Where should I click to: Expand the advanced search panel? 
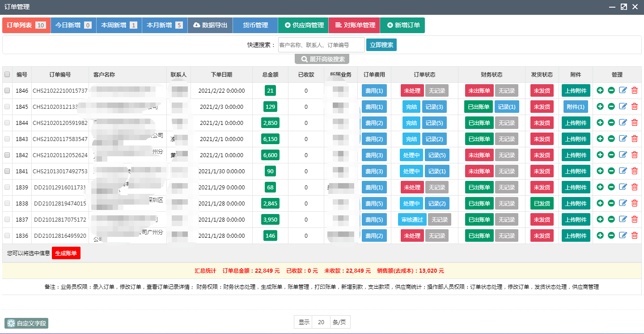coord(322,59)
